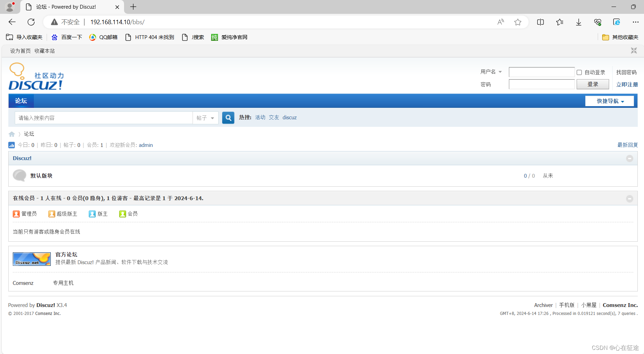Open the J搜索 bookmark
Viewport: 644px width, 354px height.
(x=193, y=37)
